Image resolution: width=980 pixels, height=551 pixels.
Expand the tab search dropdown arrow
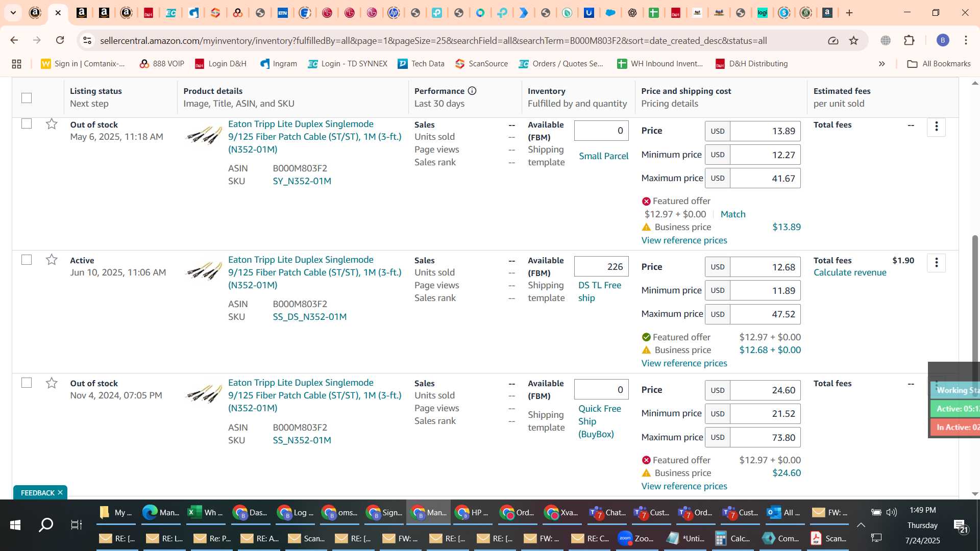(13, 13)
